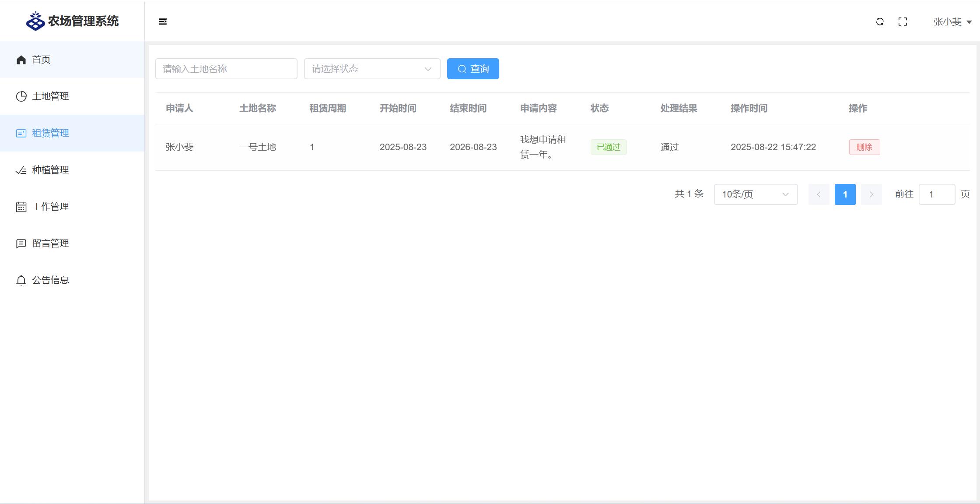Open the 10条/页 page size selector
The image size is (980, 504).
tap(756, 194)
